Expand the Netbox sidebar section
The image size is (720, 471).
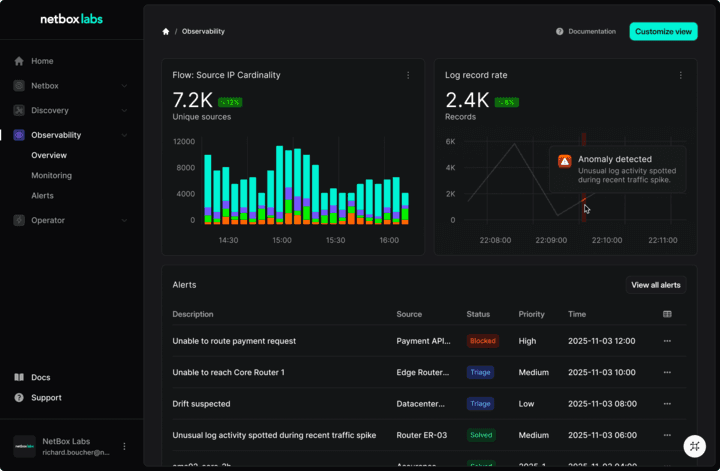[x=124, y=86]
